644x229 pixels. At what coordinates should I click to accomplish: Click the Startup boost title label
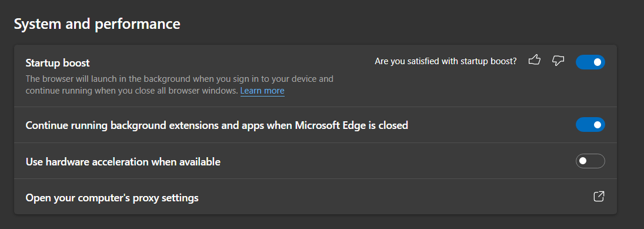[58, 64]
